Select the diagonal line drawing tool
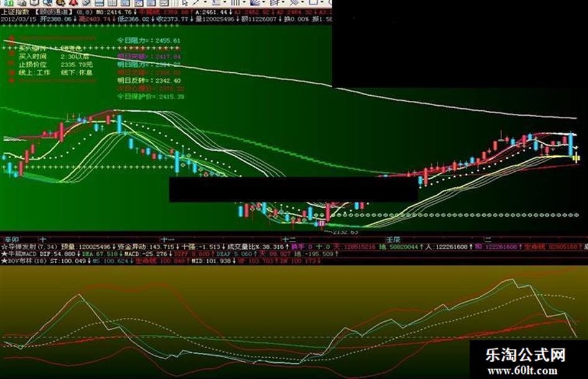Viewport: 588px width, 379px height. [x=195, y=2]
